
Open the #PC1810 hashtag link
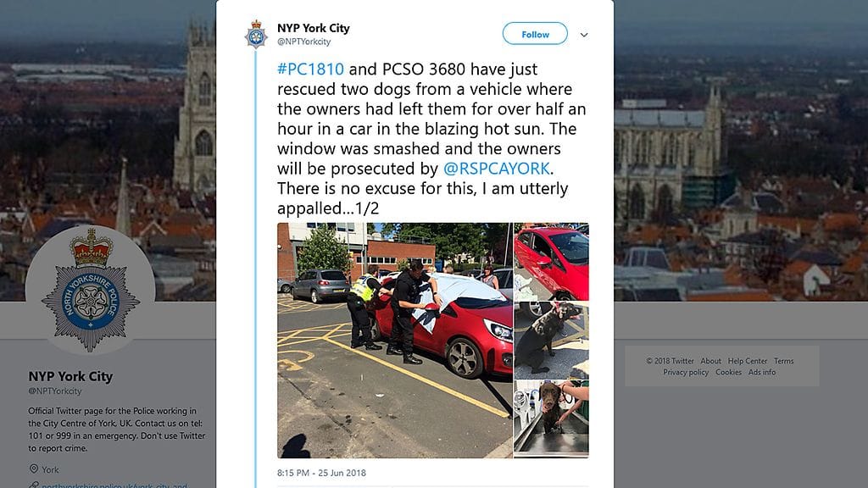(310, 69)
